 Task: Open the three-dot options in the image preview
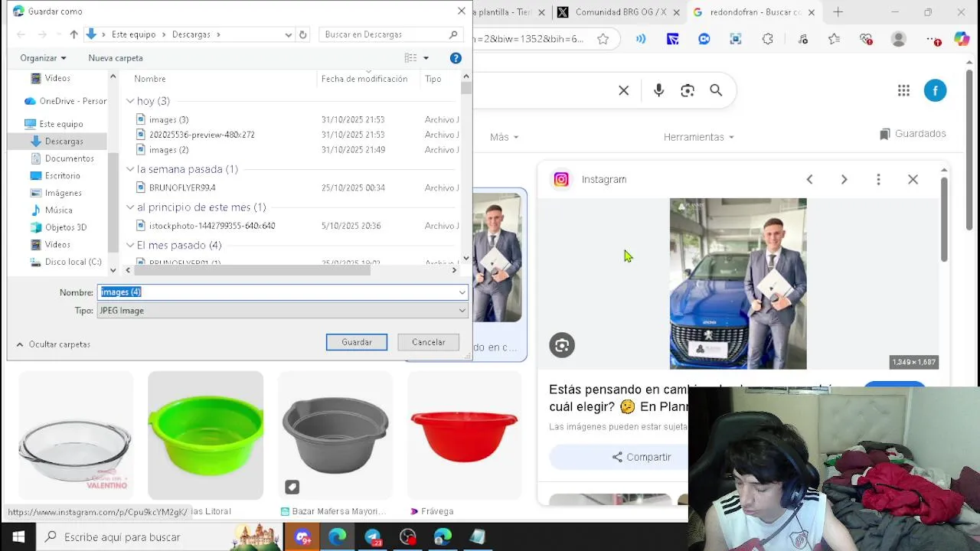click(878, 179)
